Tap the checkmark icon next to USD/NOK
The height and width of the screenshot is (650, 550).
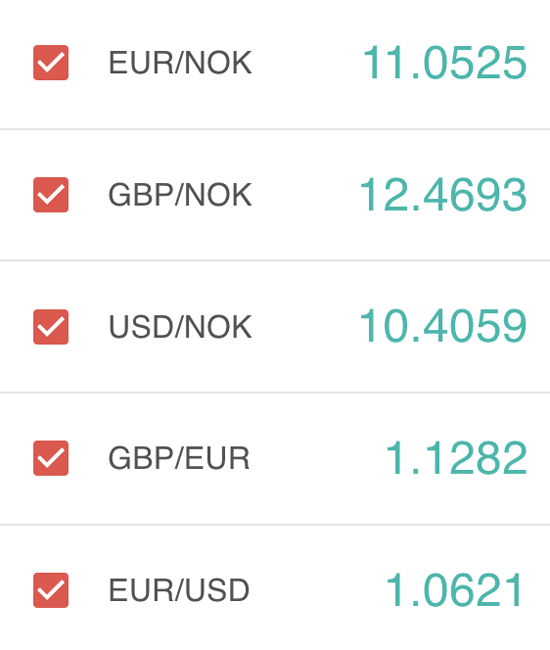tap(51, 327)
